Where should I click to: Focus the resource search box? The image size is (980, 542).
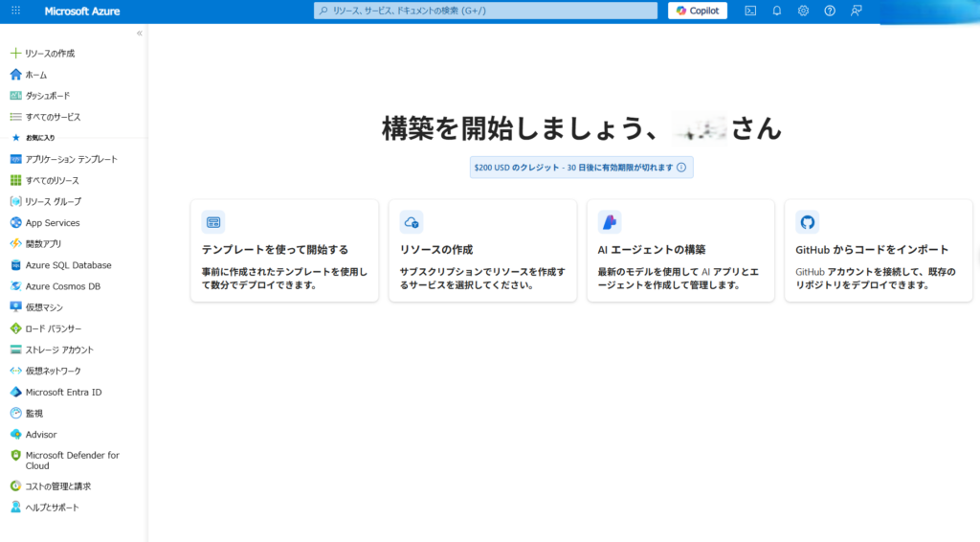pyautogui.click(x=485, y=11)
